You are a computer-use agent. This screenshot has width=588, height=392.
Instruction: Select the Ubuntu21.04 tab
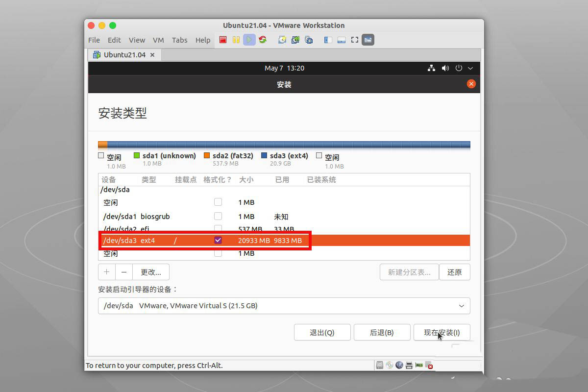coord(125,55)
